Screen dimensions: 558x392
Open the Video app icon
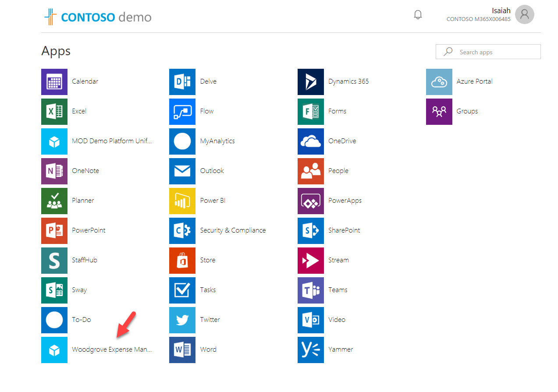(311, 320)
